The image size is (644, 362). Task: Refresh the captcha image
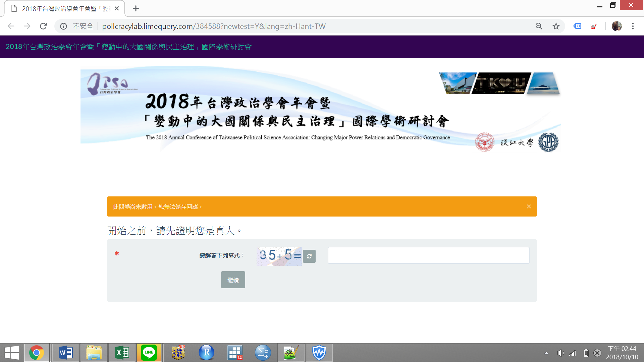pos(309,256)
